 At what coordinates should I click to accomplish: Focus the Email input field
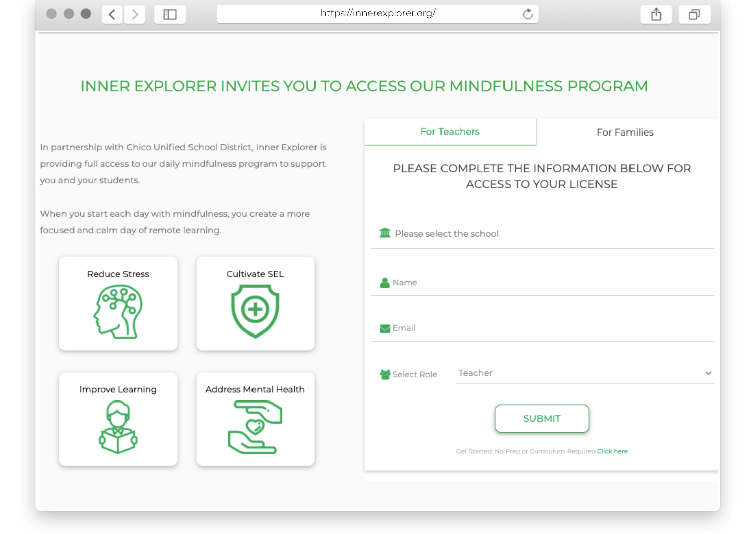click(x=542, y=328)
